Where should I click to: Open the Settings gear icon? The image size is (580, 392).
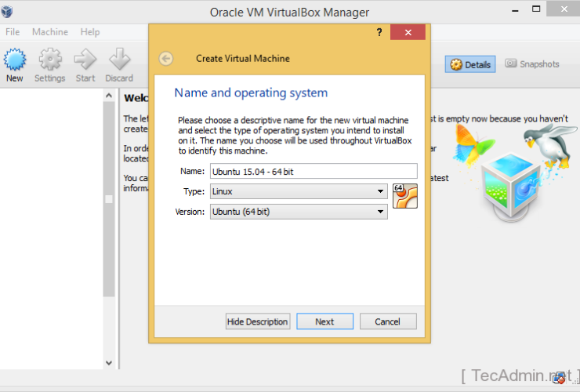click(49, 60)
